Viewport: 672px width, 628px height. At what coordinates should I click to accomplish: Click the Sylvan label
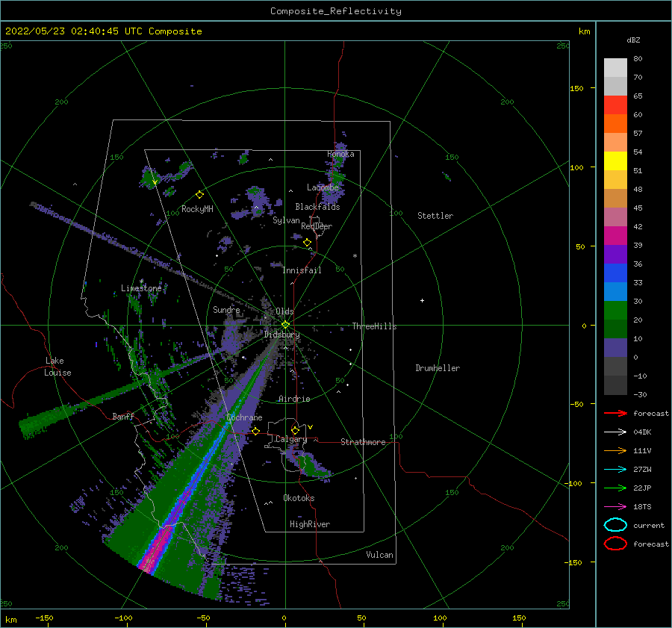point(286,220)
